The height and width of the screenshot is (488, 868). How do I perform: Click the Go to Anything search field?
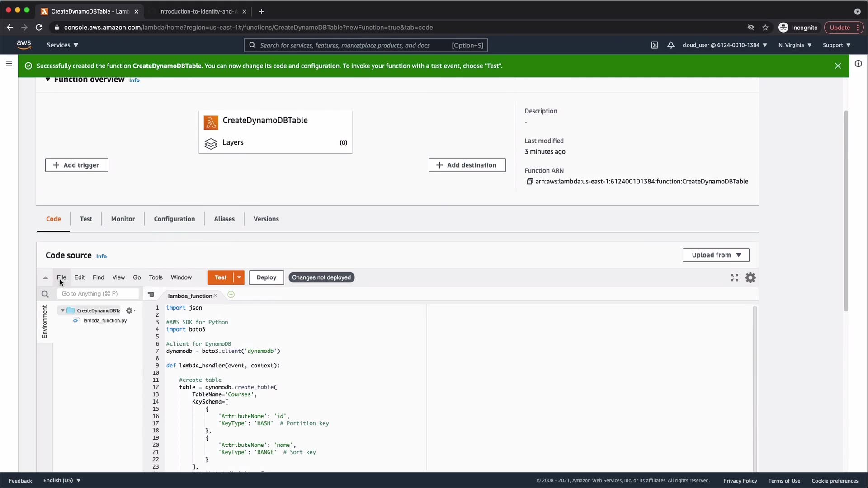click(x=98, y=294)
